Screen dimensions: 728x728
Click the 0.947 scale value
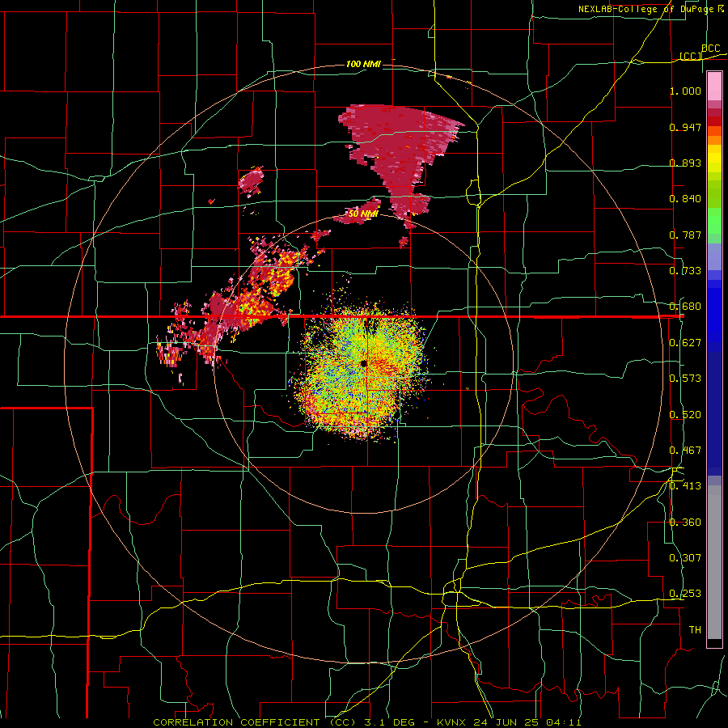[x=685, y=127]
